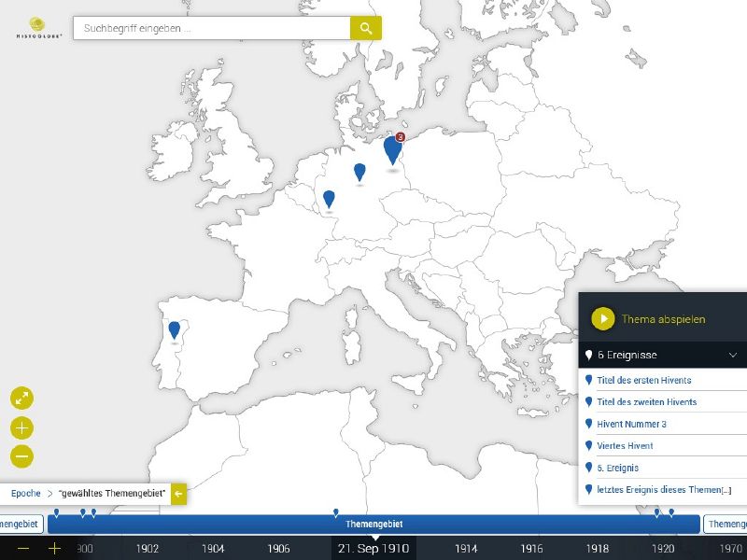
Task: Toggle fullscreen with the yellow expand-arrows button
Action: click(x=21, y=399)
